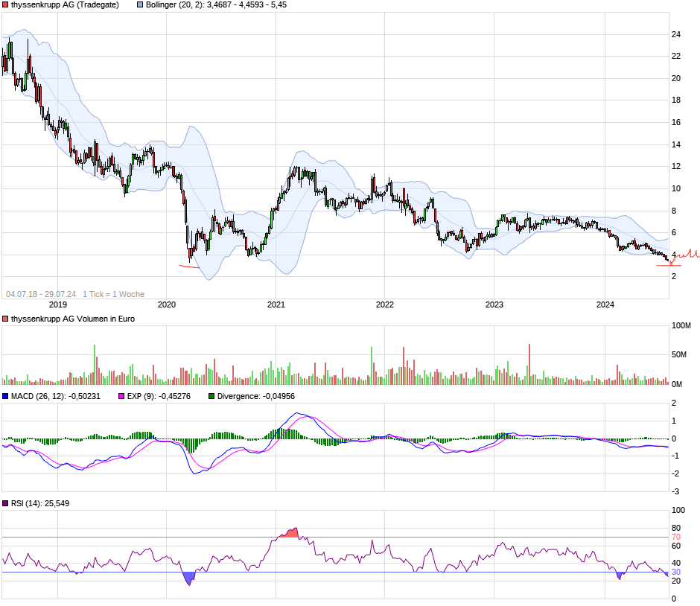The image size is (700, 606).
Task: Click the red RSI overbought area near 2021
Action: (290, 533)
